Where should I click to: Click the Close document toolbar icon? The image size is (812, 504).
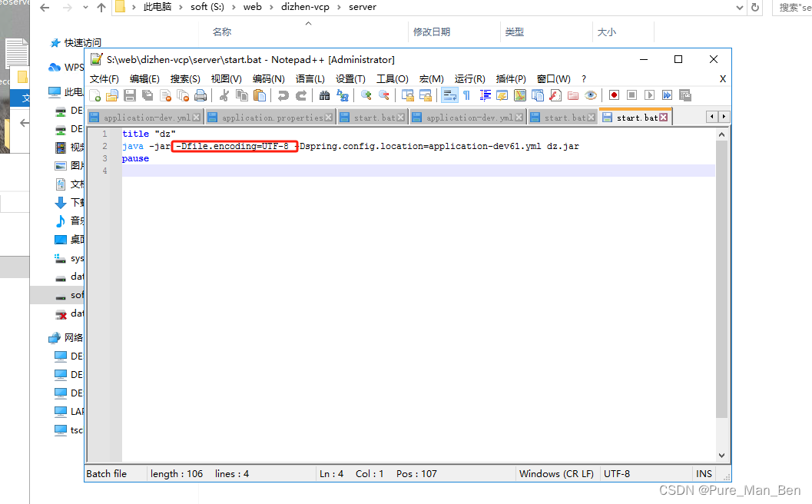166,95
